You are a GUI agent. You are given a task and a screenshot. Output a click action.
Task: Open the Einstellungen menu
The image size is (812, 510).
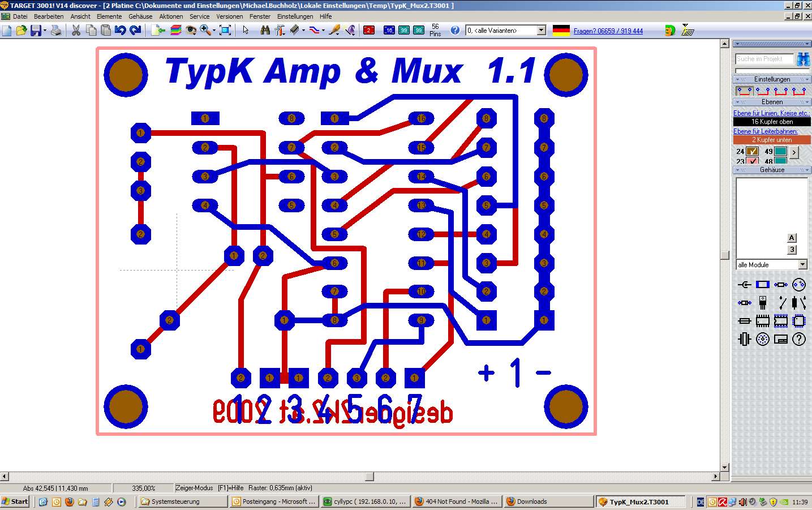(x=295, y=16)
